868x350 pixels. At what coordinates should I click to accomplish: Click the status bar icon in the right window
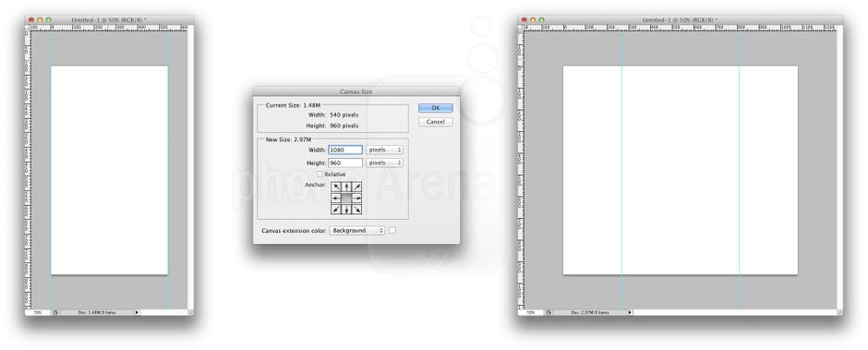[549, 312]
